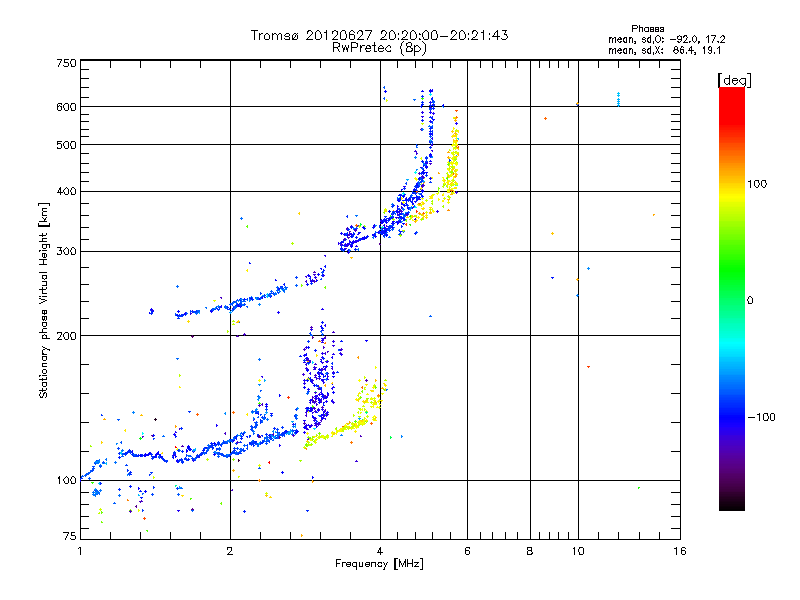Click the x-axis tick label '4'

click(380, 551)
